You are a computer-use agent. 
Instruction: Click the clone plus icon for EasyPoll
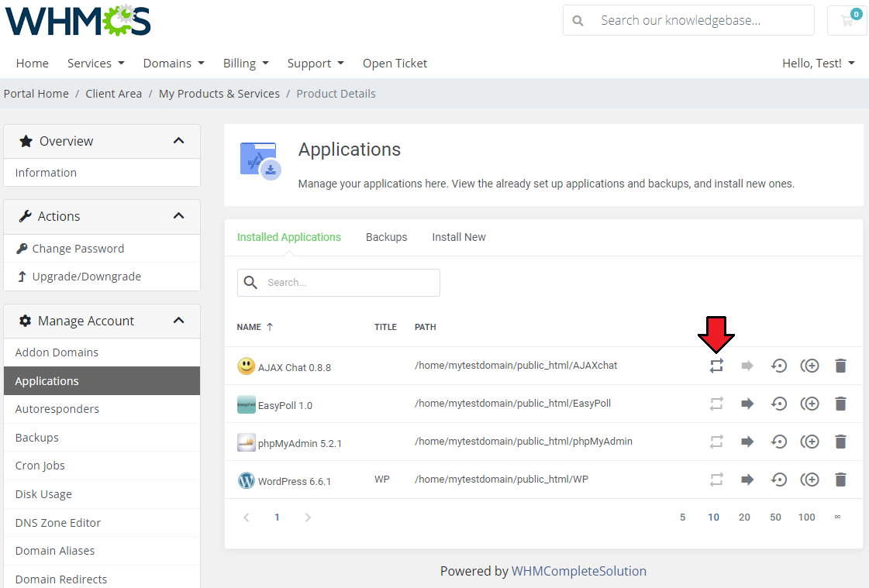pos(810,404)
